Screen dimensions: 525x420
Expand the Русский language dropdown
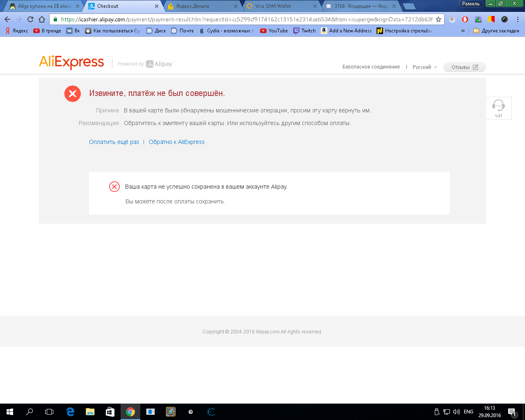click(x=425, y=67)
